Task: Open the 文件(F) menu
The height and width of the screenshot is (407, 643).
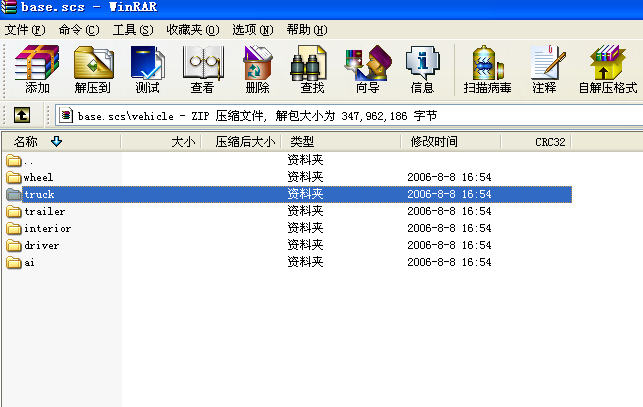Action: (x=25, y=30)
